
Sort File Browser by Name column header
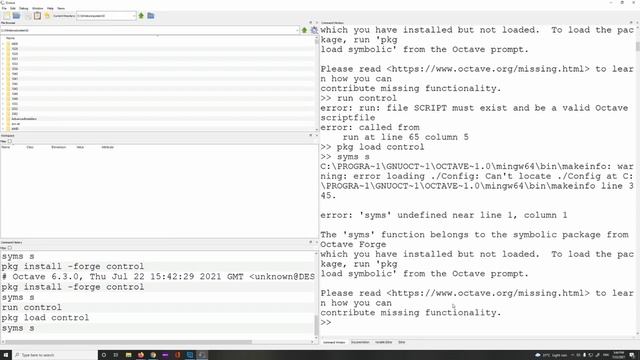coord(10,38)
